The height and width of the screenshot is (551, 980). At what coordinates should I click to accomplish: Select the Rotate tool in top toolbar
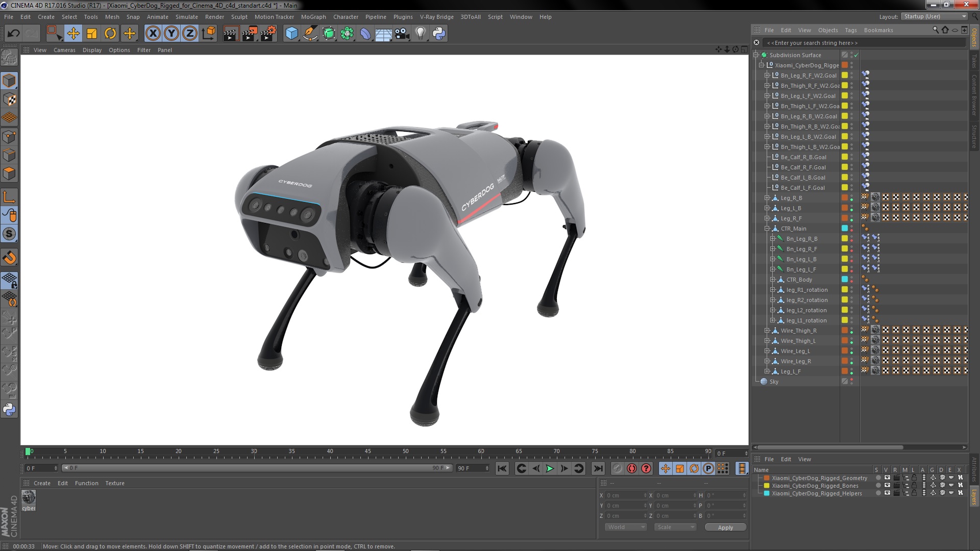tap(110, 34)
